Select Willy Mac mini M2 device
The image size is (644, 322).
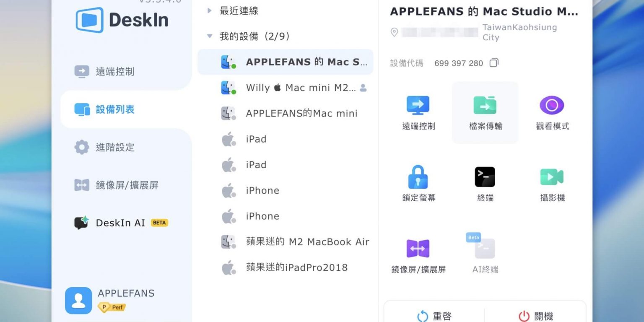pyautogui.click(x=285, y=88)
